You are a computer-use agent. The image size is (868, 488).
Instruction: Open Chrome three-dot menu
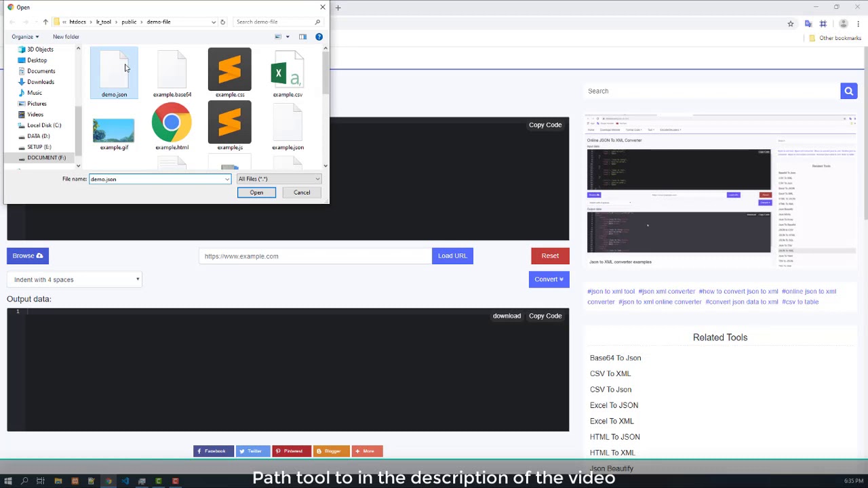(x=859, y=24)
